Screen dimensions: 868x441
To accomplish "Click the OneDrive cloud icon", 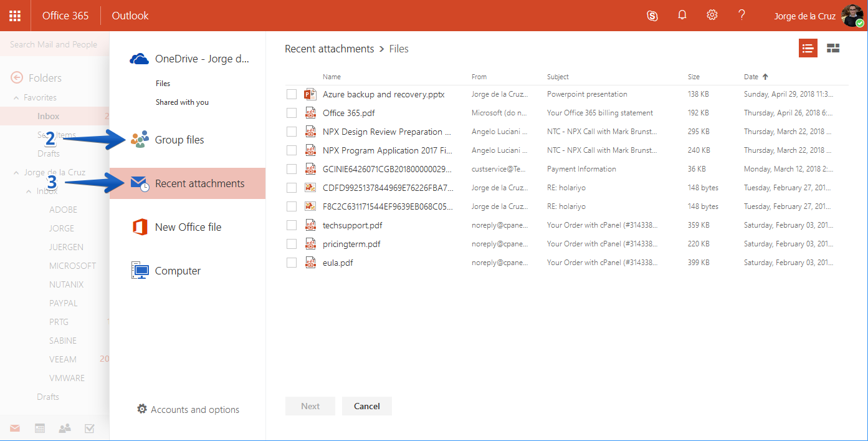I will point(139,59).
